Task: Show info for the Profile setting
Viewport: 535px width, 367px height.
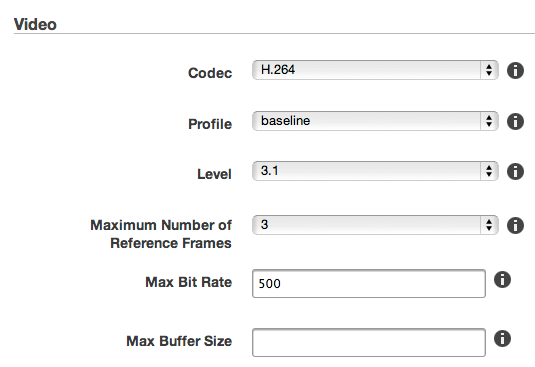Action: pos(515,121)
